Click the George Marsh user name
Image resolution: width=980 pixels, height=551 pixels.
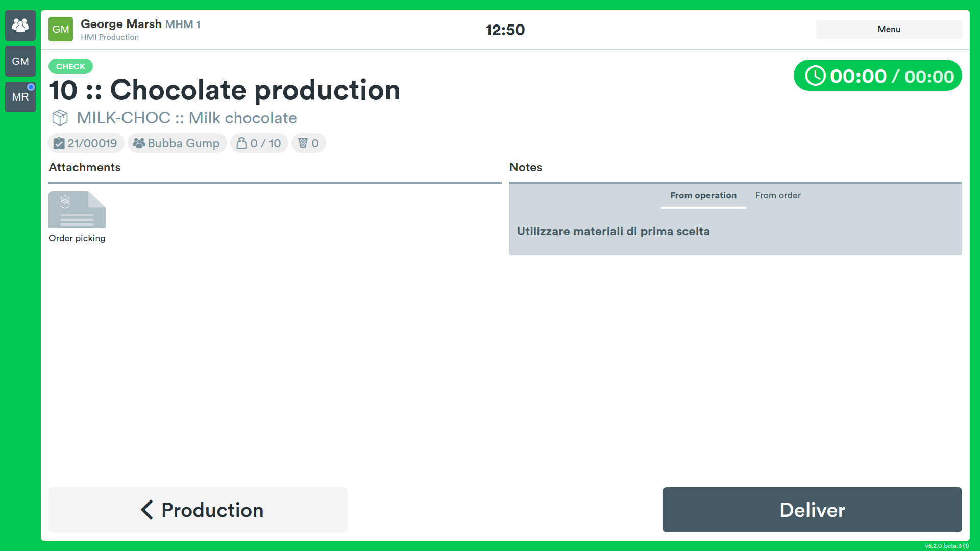[x=121, y=24]
